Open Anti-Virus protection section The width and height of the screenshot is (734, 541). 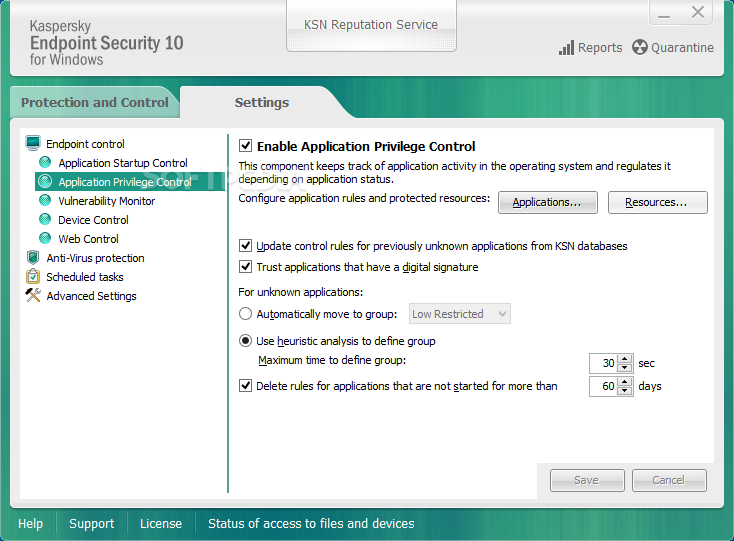pyautogui.click(x=95, y=258)
